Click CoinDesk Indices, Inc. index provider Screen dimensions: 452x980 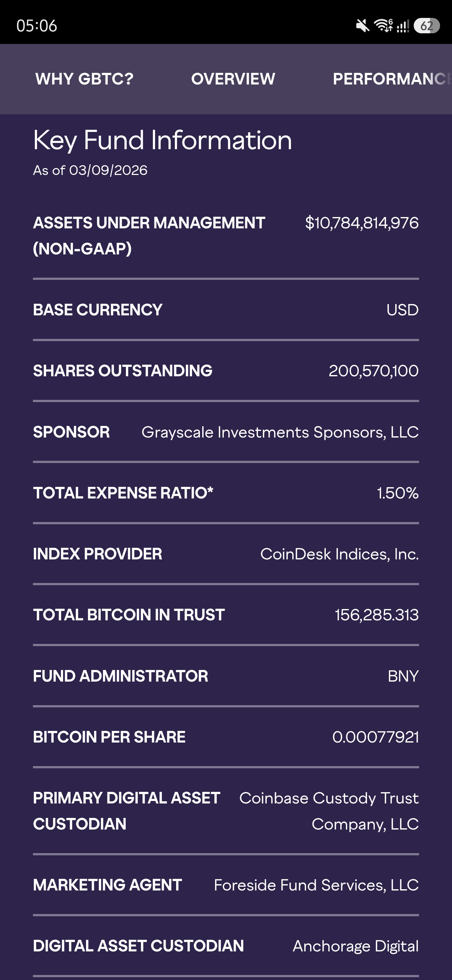pos(339,554)
